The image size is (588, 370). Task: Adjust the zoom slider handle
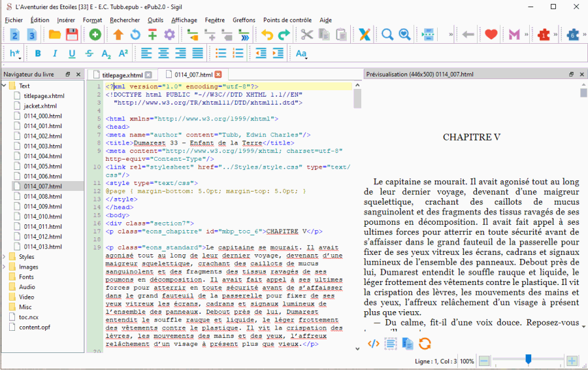[x=529, y=360]
